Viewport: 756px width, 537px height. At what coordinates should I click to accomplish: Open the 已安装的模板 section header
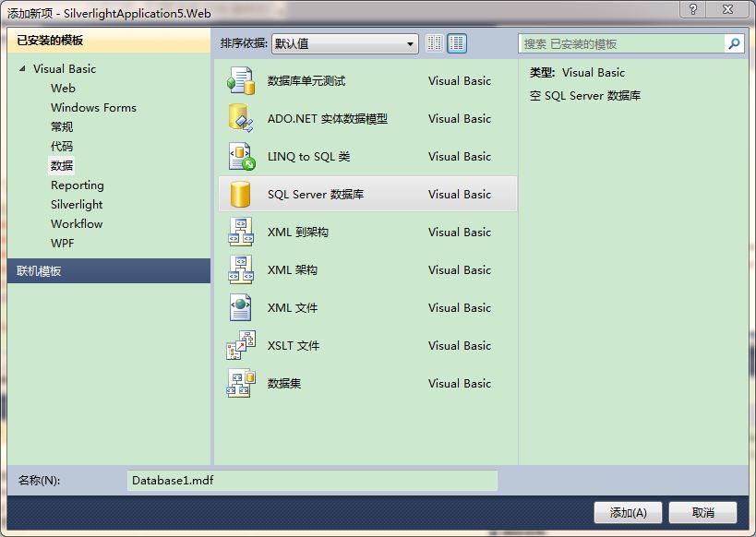point(109,41)
